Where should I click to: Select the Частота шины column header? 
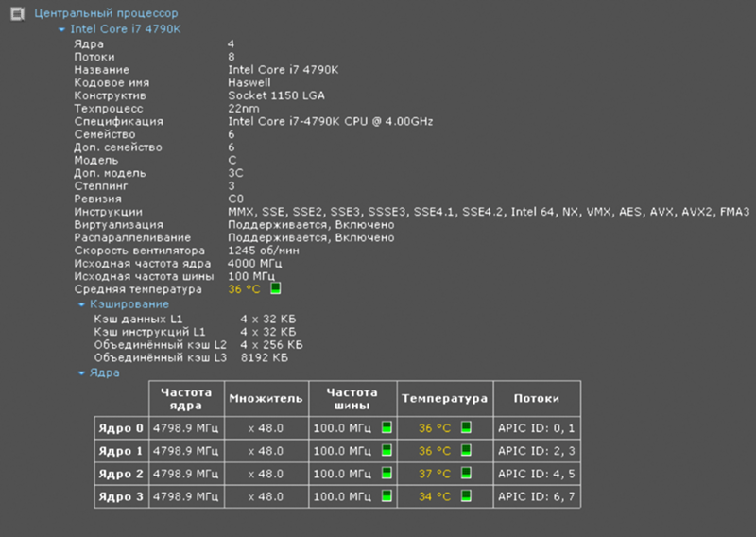pyautogui.click(x=352, y=399)
